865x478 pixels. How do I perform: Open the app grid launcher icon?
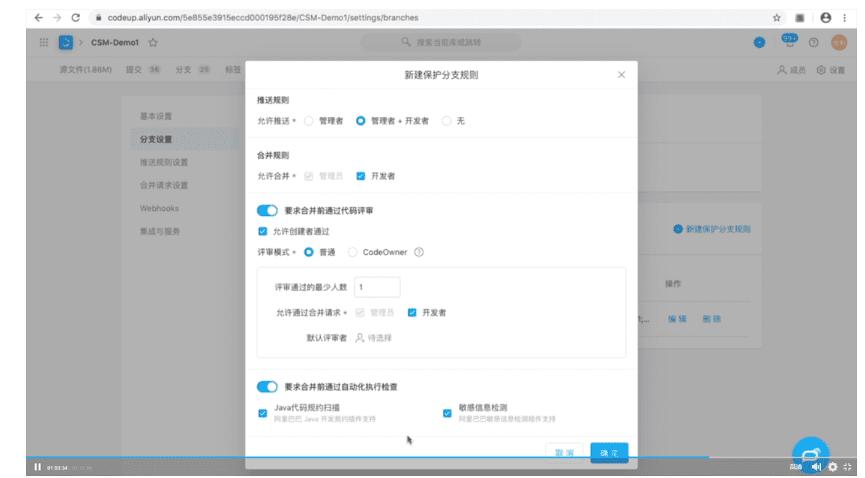pyautogui.click(x=44, y=43)
